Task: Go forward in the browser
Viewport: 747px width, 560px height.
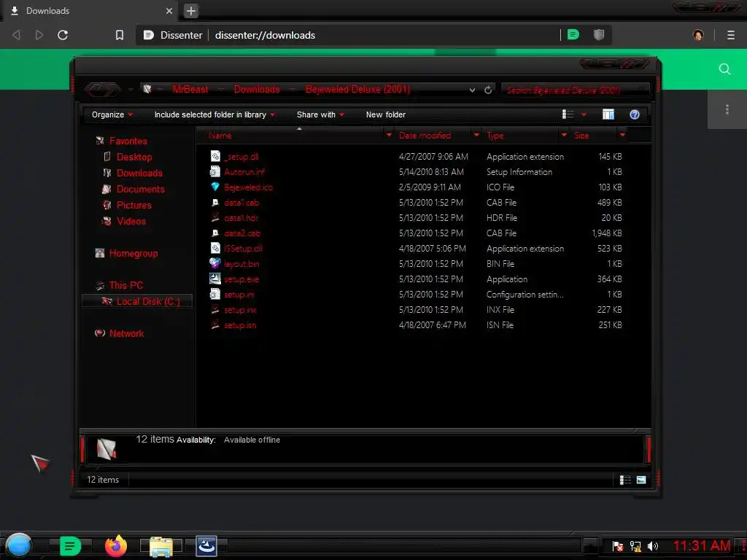Action: (x=39, y=35)
